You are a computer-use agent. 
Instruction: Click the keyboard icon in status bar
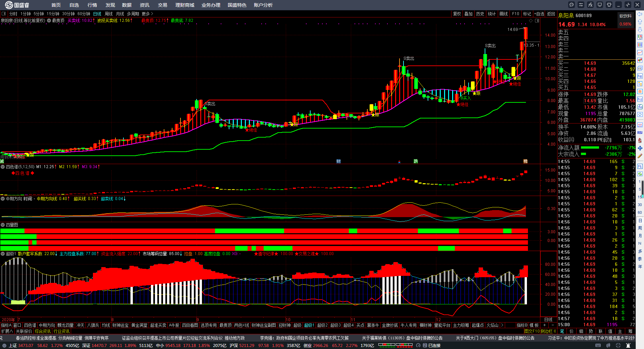tap(598, 345)
